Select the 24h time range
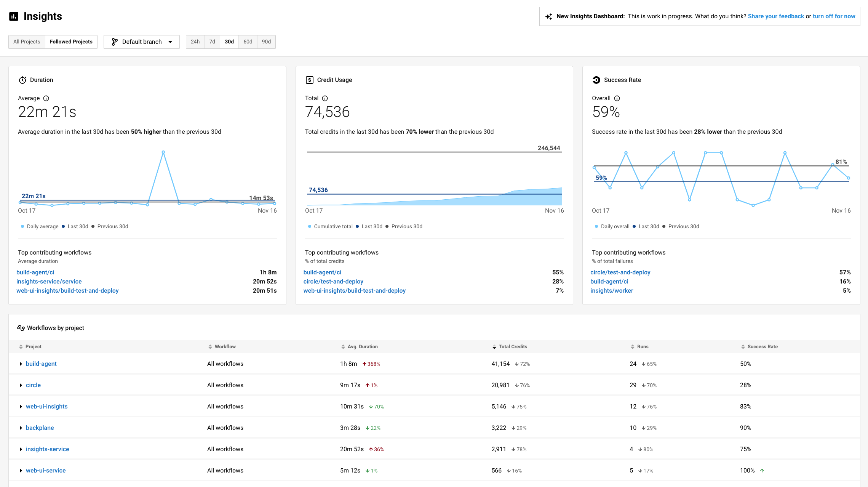Image resolution: width=868 pixels, height=487 pixels. click(195, 42)
